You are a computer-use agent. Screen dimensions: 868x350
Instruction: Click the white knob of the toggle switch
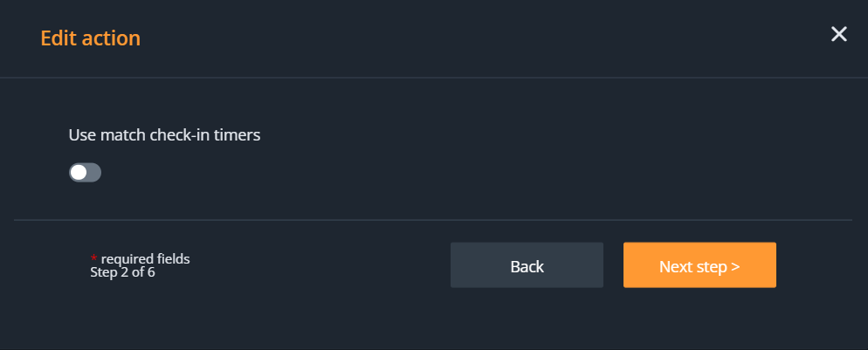[x=79, y=173]
